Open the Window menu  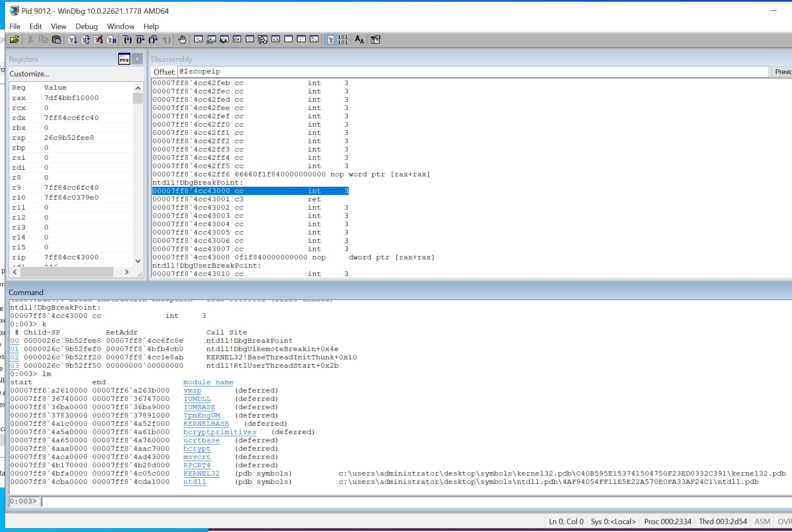click(x=120, y=26)
